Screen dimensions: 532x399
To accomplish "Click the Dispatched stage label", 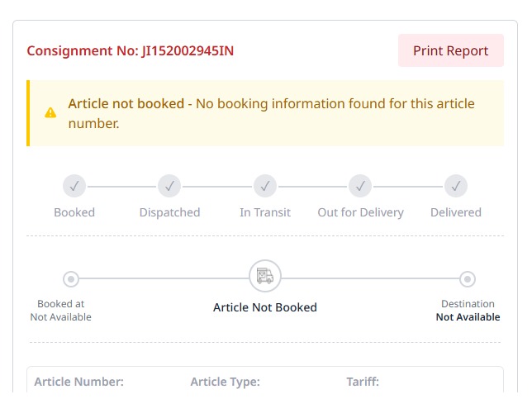I will tap(169, 212).
